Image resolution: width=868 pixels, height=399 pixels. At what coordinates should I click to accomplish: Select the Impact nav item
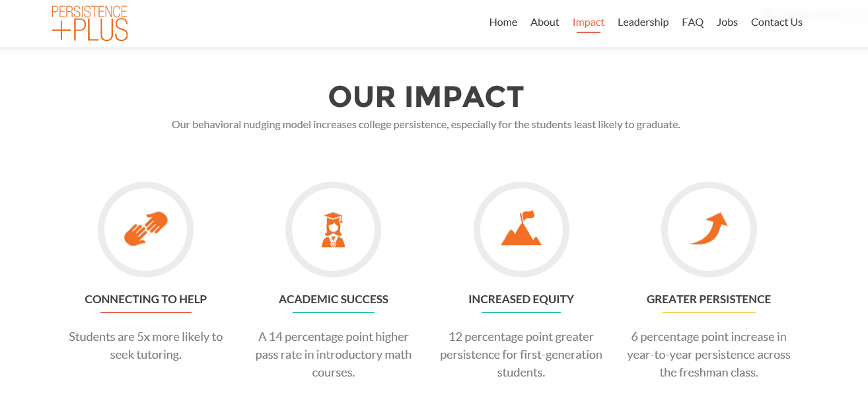pos(588,22)
